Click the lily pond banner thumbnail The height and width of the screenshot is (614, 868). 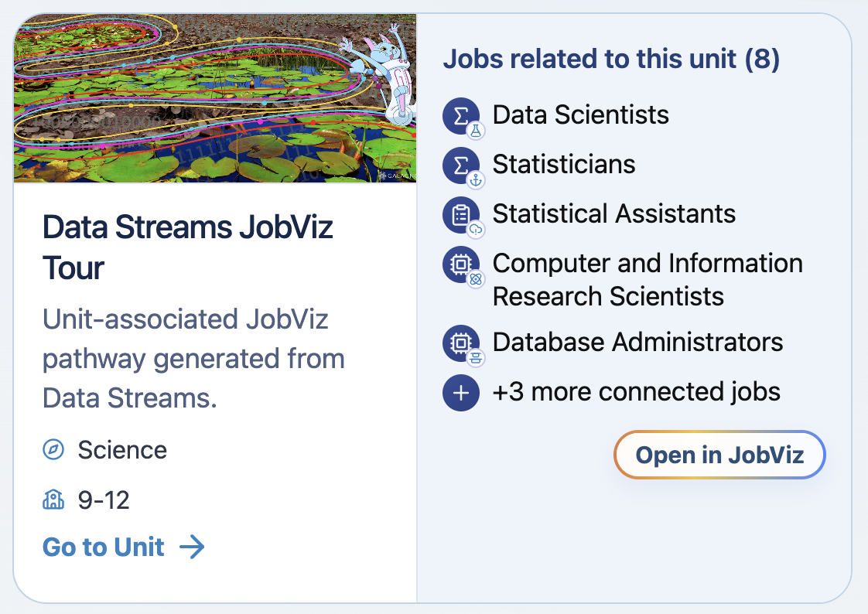pos(215,98)
